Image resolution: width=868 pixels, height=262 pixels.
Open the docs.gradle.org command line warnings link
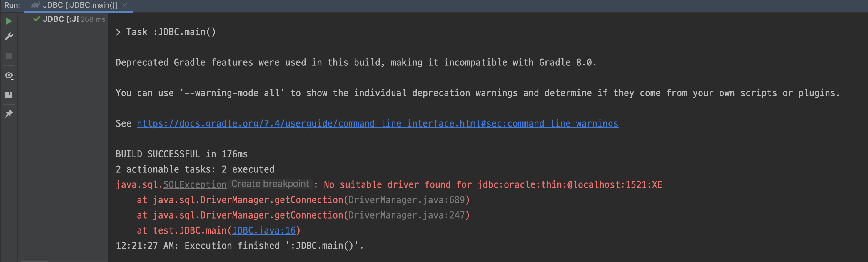point(377,124)
